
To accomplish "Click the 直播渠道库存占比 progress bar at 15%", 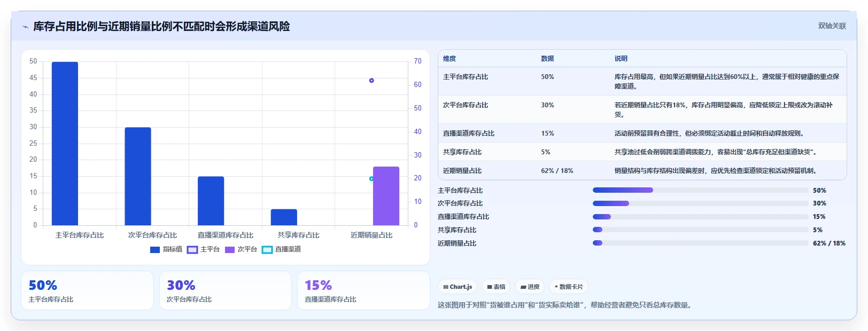I will tap(700, 217).
